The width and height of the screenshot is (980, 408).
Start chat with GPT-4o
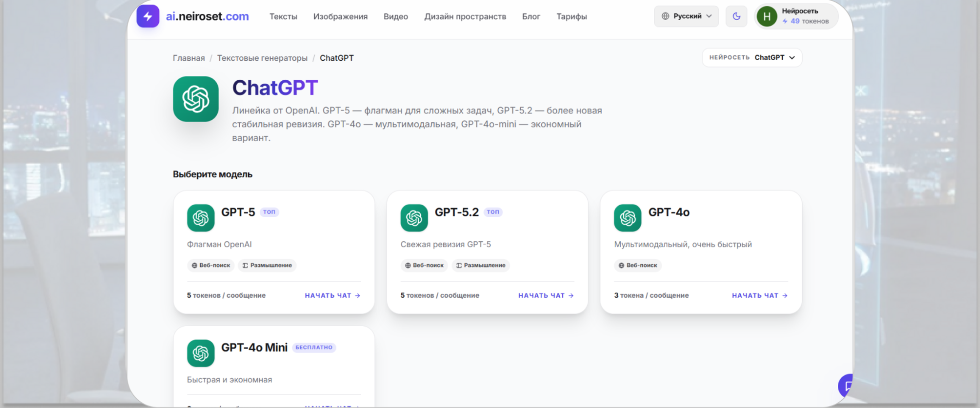[x=760, y=295]
